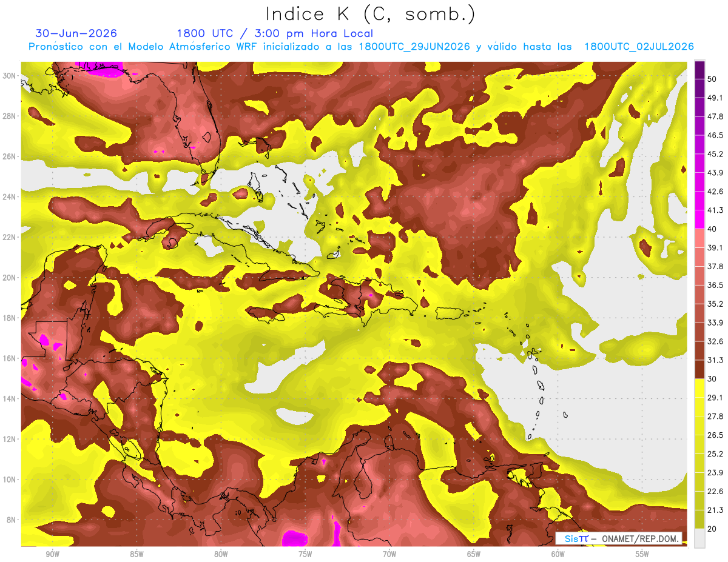This screenshot has height=562, width=728.
Task: Click the longitude axis label "90W"
Action: (x=52, y=554)
